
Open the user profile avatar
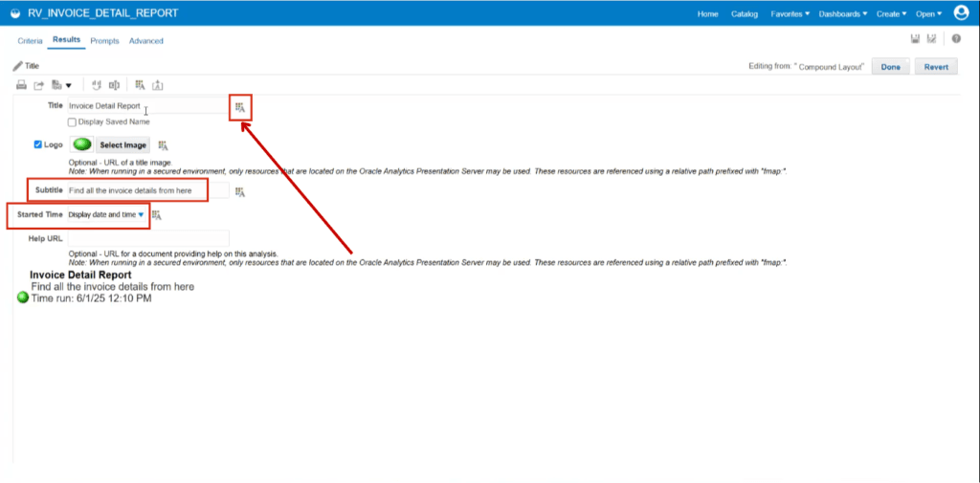(961, 13)
